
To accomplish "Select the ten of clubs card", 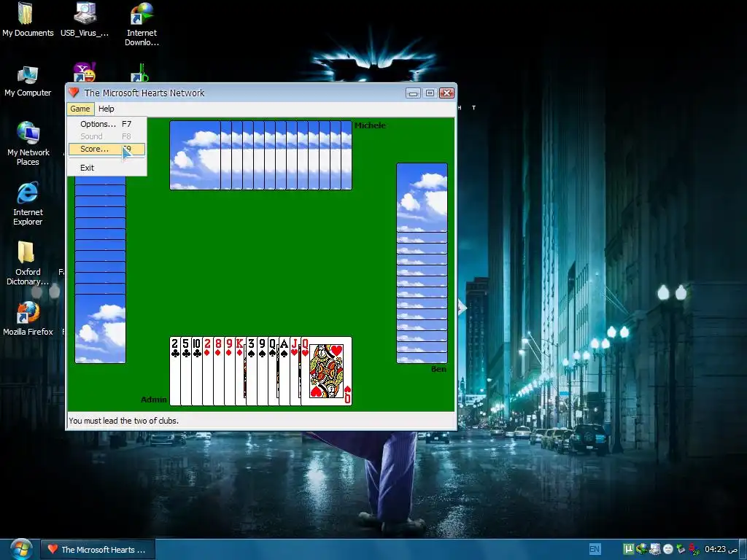I will click(x=197, y=371).
